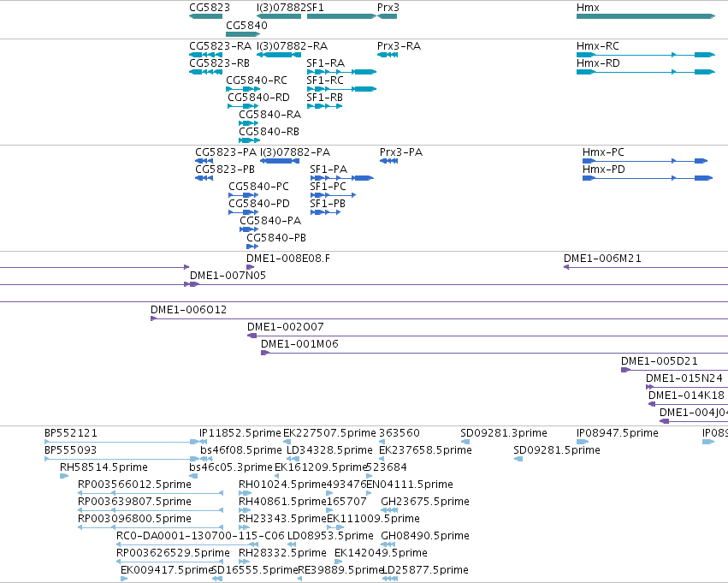Select protein CG5823-PA

coord(204,161)
